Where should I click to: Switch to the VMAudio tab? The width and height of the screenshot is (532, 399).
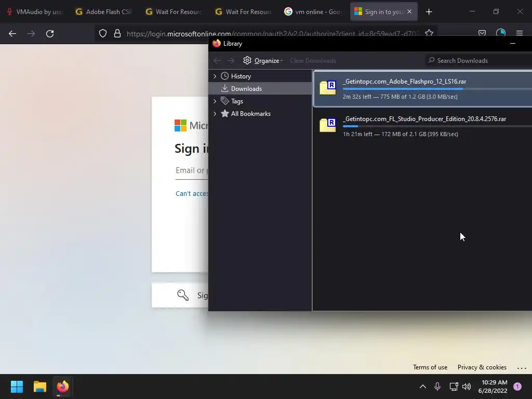(x=35, y=12)
